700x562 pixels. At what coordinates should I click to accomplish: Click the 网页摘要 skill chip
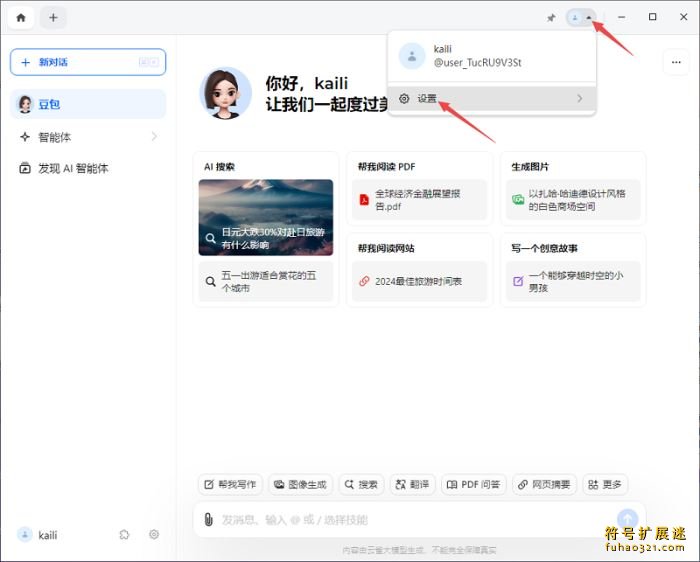[545, 484]
